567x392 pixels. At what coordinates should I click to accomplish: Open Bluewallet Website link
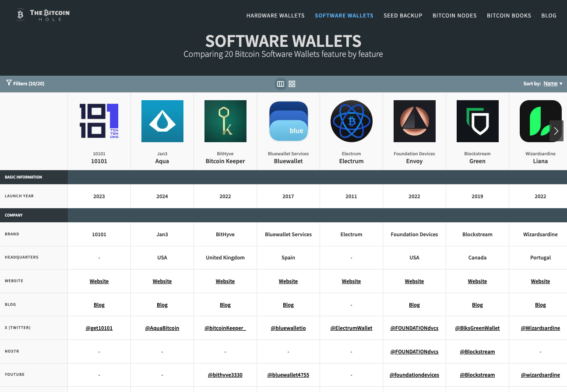[289, 281]
